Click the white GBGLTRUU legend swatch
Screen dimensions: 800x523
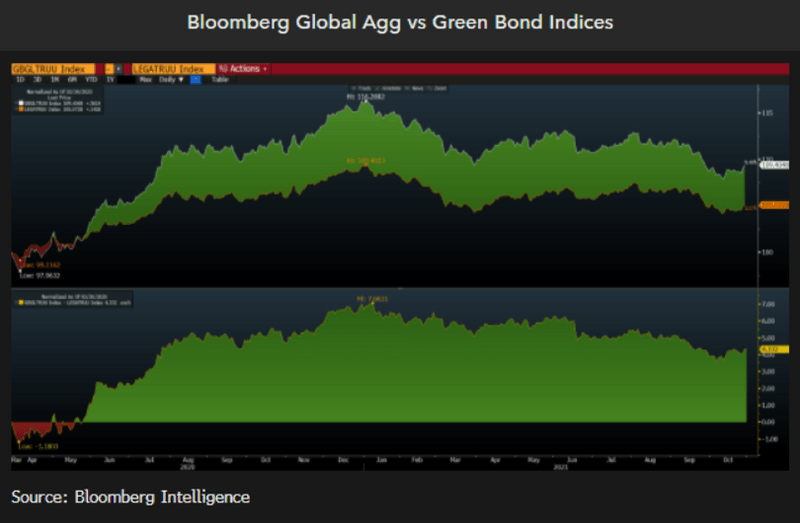(x=21, y=103)
